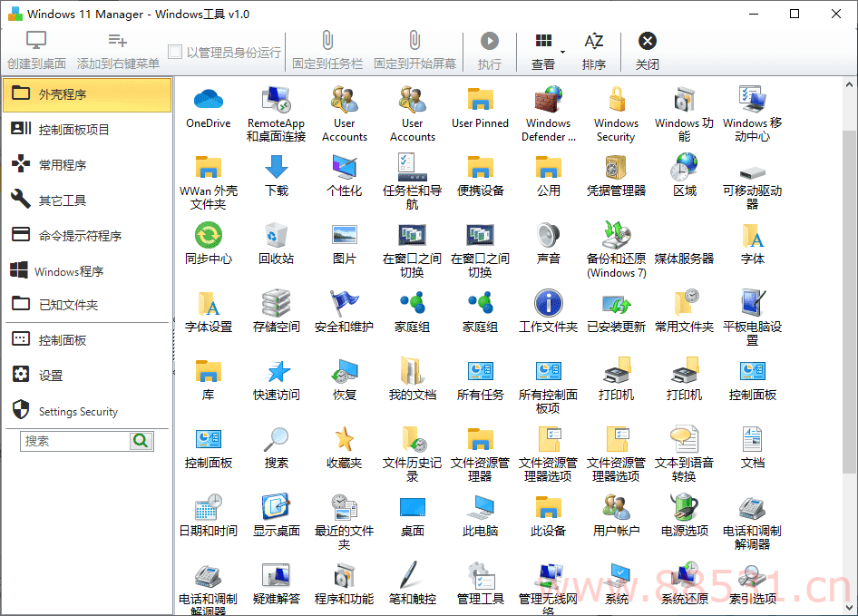Click the 存储空间 storage spaces icon
This screenshot has width=858, height=616.
click(x=276, y=304)
